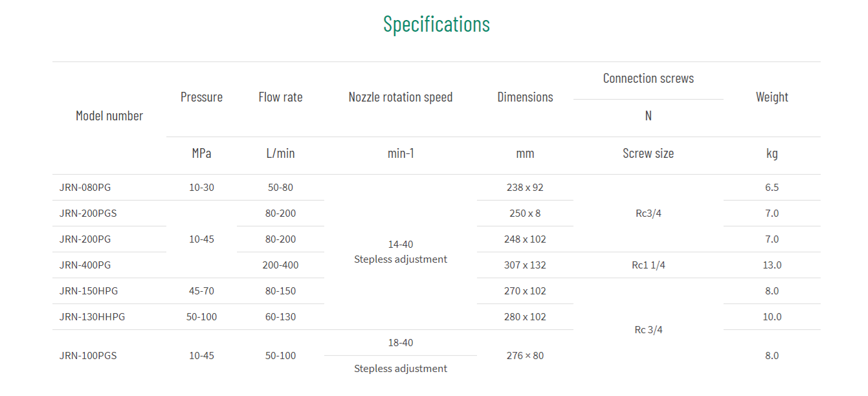Viewport: 868px width, 396px height.
Task: Click the Connection screws header
Action: point(648,78)
